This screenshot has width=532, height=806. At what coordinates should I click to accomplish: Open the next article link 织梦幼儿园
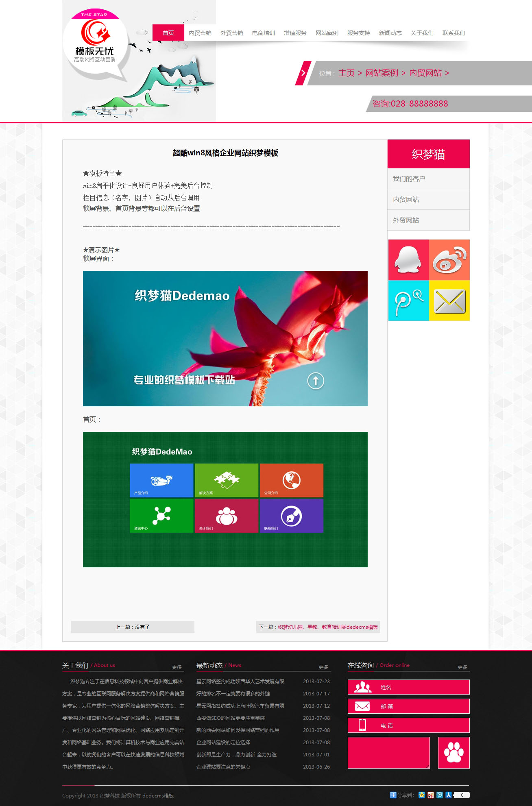[328, 627]
